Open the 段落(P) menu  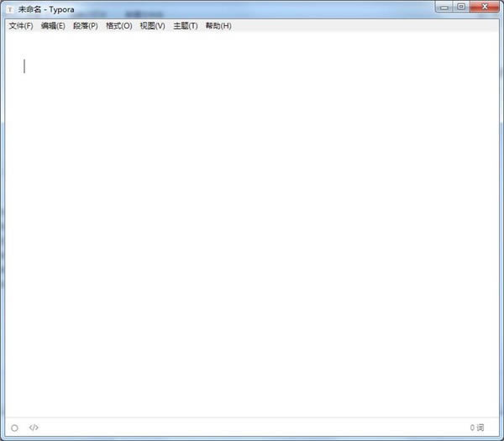pos(86,26)
